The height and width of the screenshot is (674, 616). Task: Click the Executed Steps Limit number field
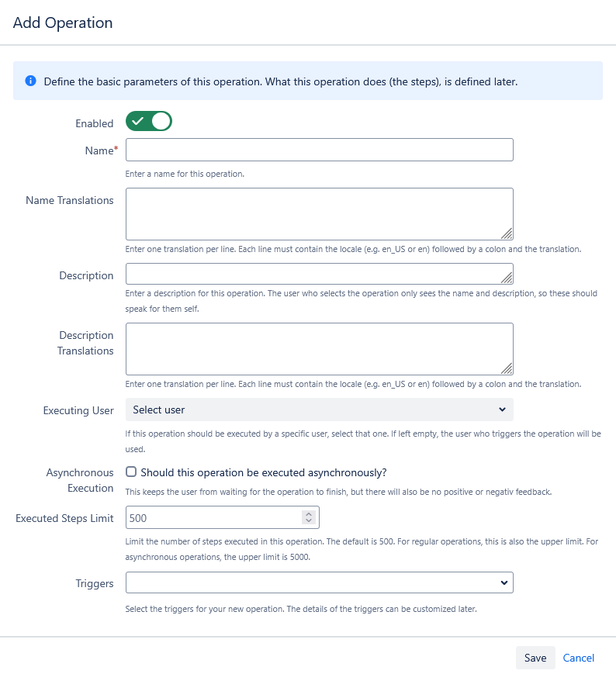click(213, 517)
